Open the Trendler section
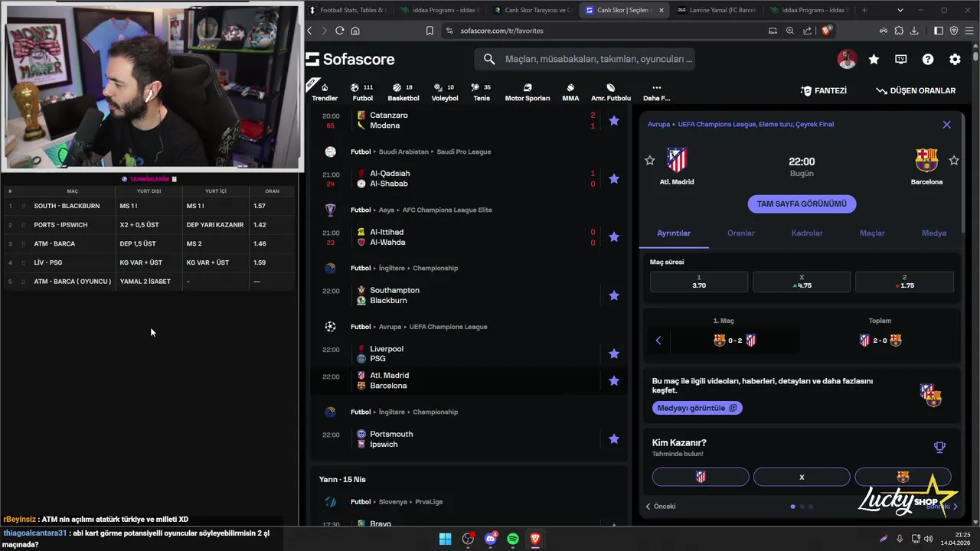The height and width of the screenshot is (551, 980). click(x=325, y=92)
